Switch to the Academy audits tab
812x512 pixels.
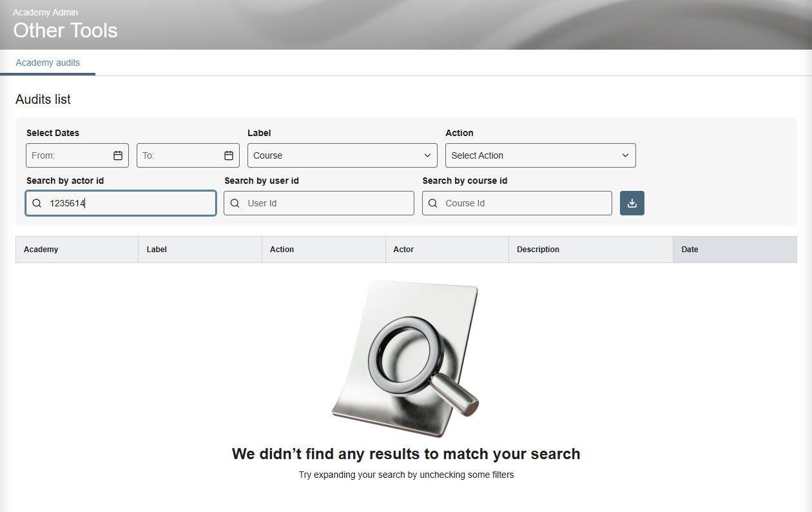click(x=47, y=63)
